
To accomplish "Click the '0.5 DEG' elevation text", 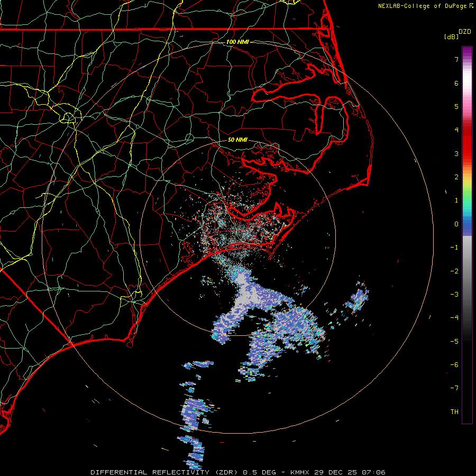I will 260,472.
